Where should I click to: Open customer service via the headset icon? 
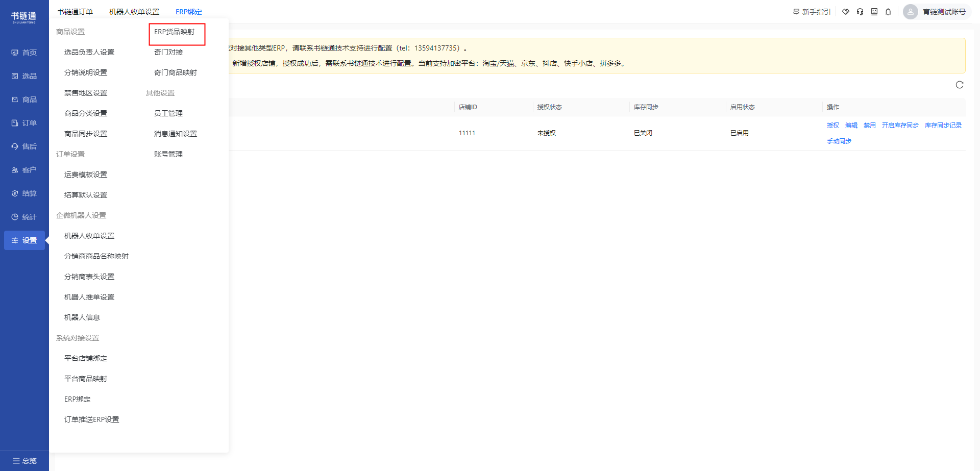tap(860, 12)
